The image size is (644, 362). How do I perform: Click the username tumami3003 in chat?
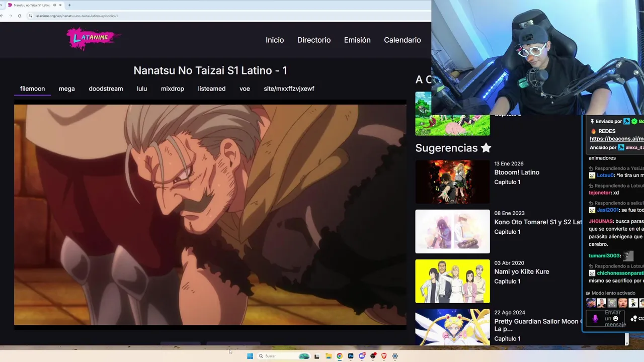tap(605, 256)
